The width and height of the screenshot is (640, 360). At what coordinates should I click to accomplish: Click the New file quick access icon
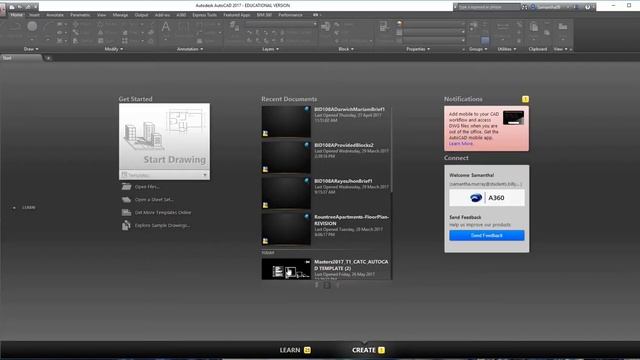(x=12, y=7)
